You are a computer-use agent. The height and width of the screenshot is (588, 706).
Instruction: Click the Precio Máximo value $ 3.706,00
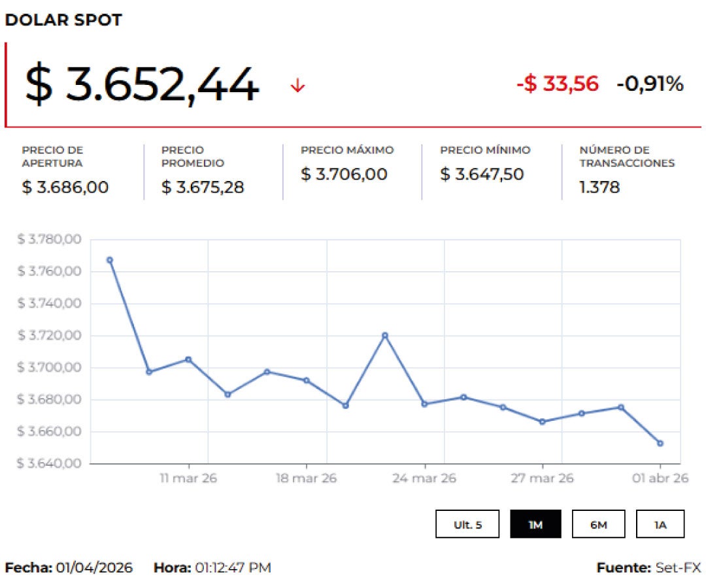(344, 174)
